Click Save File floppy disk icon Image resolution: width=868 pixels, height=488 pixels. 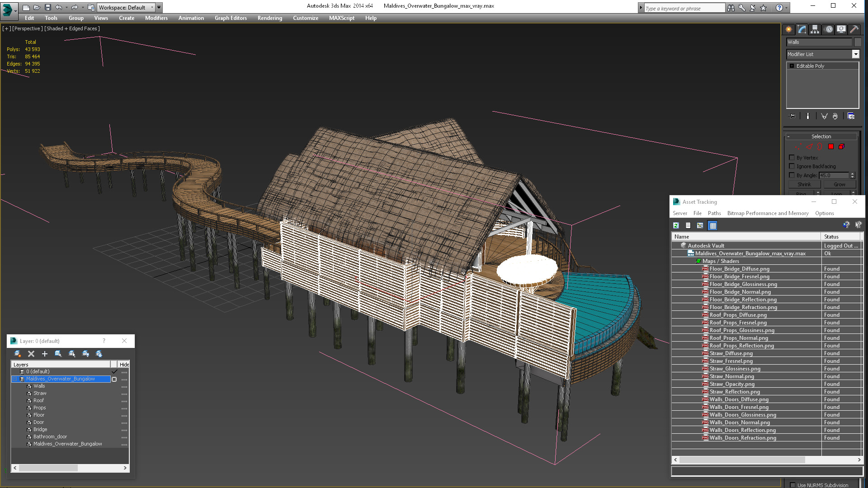[48, 7]
